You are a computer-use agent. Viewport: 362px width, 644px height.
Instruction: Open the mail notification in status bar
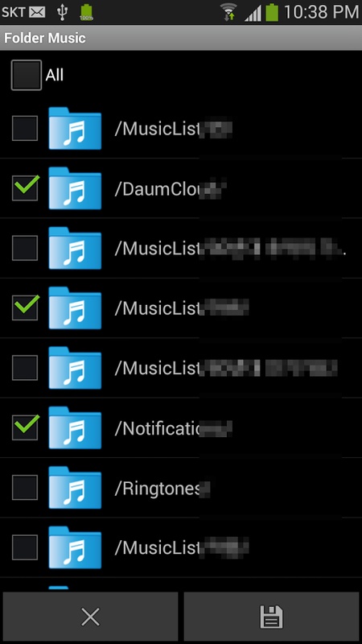click(37, 12)
